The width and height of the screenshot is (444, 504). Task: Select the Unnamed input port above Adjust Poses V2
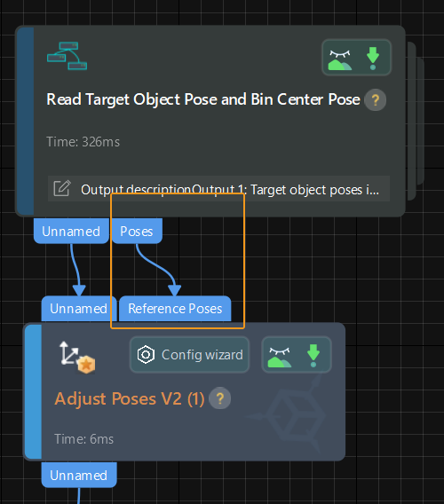[79, 309]
